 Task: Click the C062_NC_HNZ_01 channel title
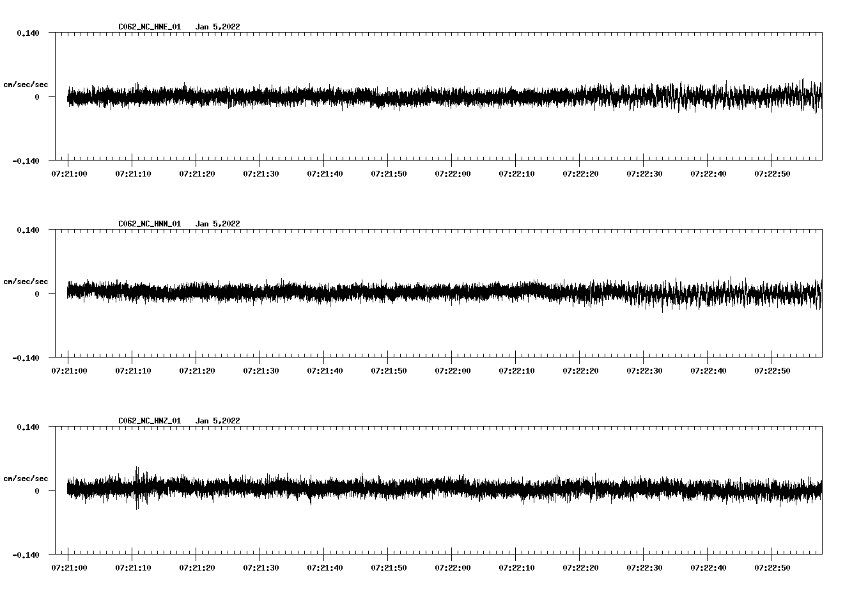pos(150,421)
